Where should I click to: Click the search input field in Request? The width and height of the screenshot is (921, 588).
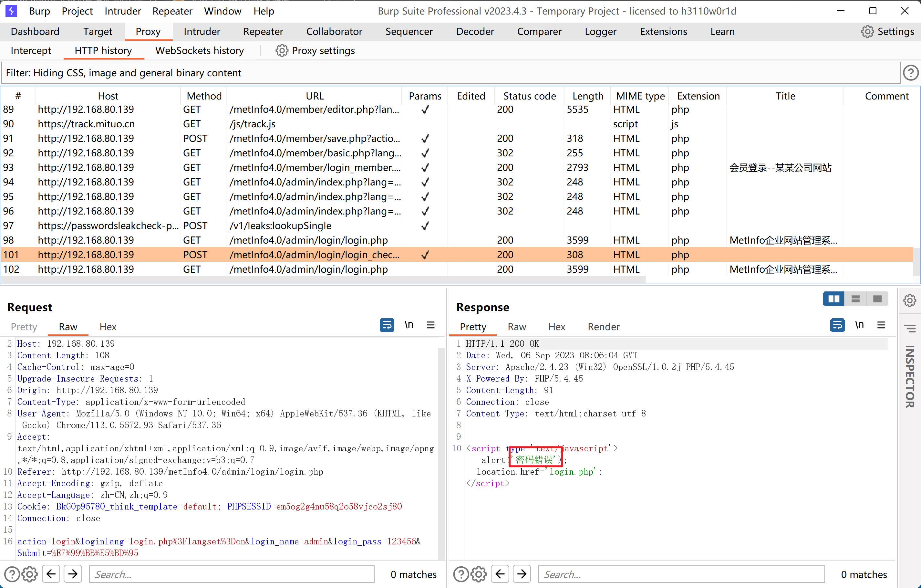pos(233,574)
